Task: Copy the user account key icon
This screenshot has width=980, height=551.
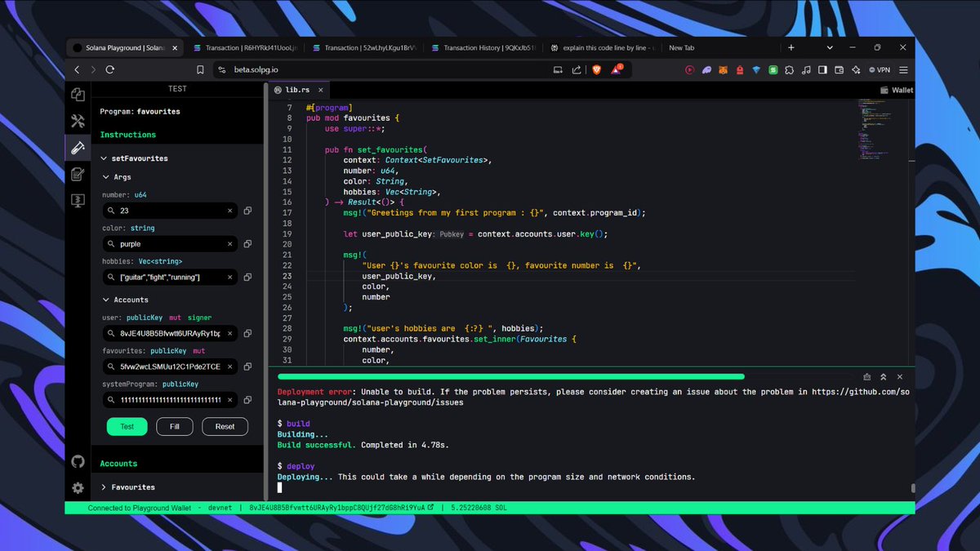Action: tap(247, 334)
